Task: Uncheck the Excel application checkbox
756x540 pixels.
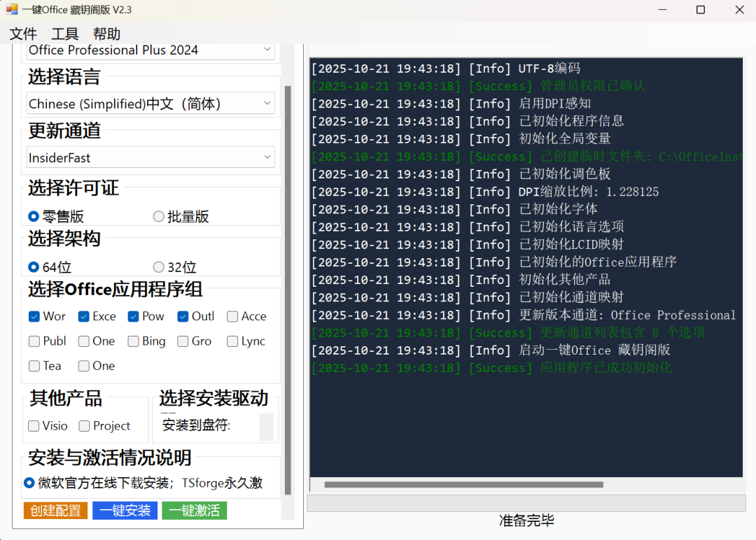Action: tap(84, 316)
